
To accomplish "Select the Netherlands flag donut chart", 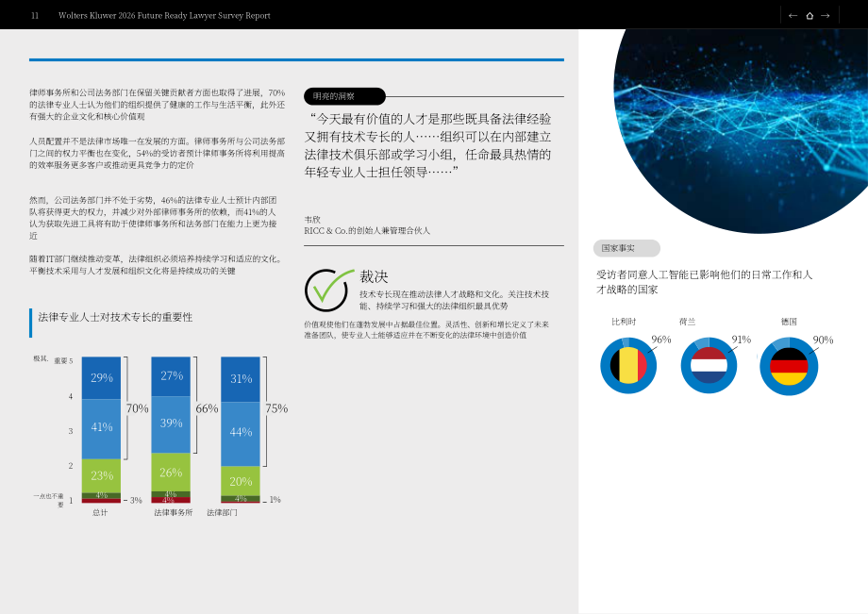I will pos(709,366).
